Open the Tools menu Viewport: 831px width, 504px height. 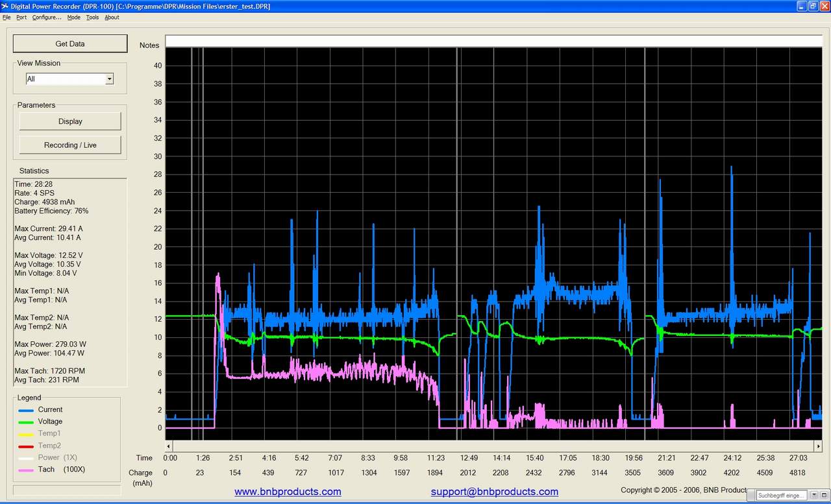(92, 18)
